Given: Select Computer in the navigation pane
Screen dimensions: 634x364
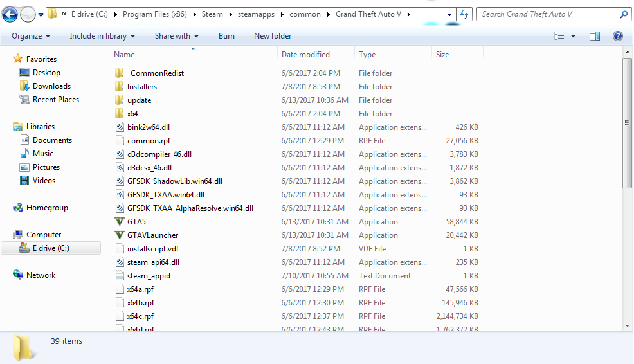Looking at the screenshot, I should [x=44, y=235].
